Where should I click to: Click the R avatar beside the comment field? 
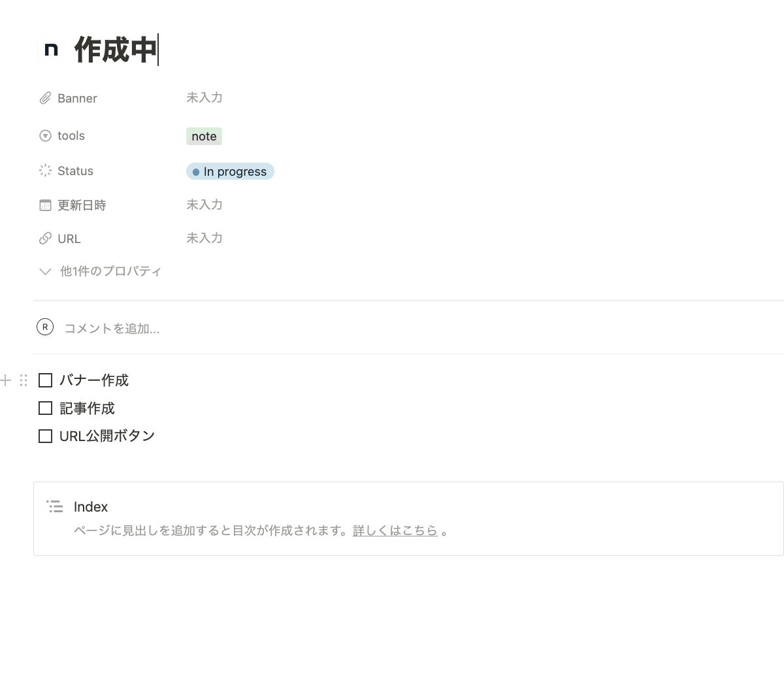pyautogui.click(x=44, y=327)
